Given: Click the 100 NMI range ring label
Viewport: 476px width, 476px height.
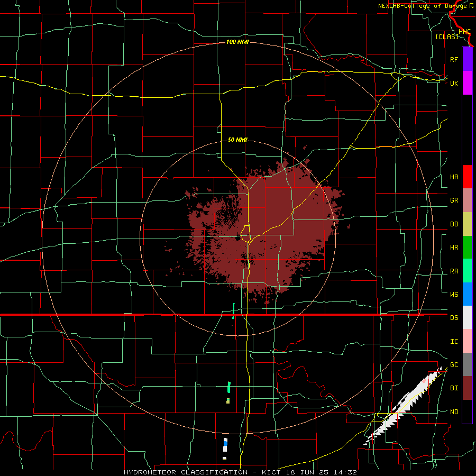Looking at the screenshot, I should pos(237,42).
